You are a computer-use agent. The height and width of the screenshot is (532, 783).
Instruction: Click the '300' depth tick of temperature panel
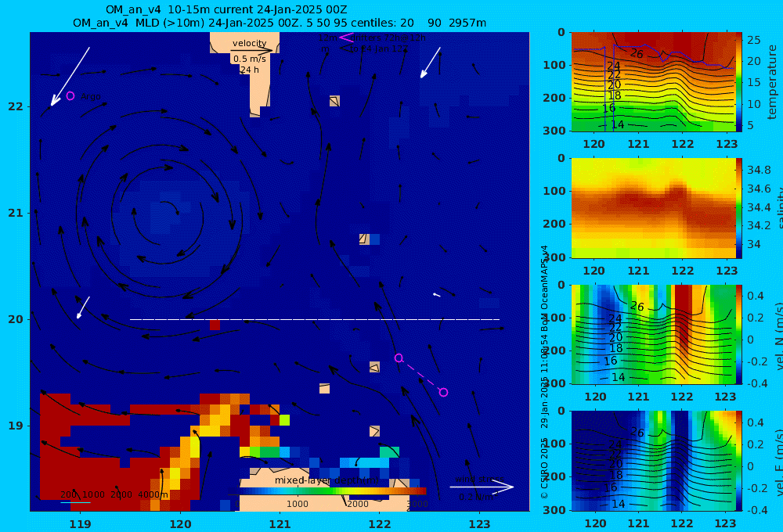[x=554, y=130]
